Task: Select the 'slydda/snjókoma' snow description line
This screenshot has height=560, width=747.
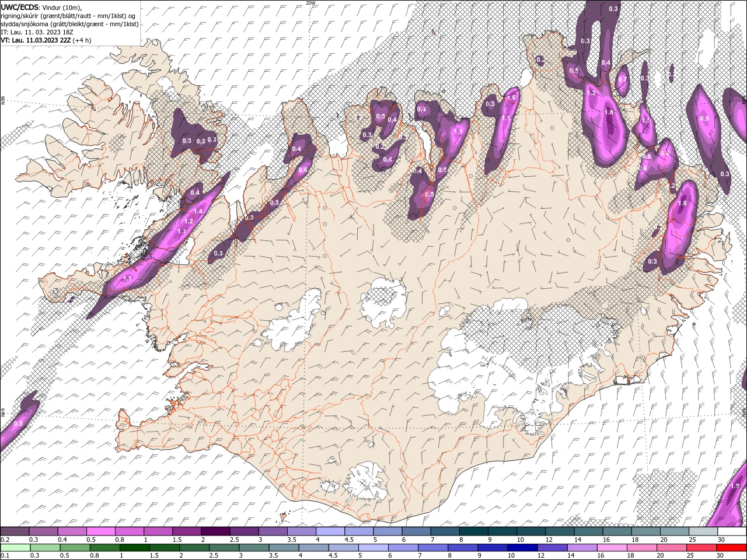Action: (69, 24)
